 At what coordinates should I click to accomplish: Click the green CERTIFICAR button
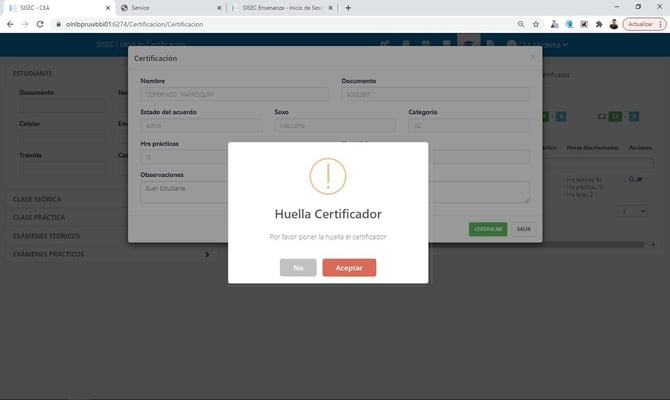pos(488,229)
